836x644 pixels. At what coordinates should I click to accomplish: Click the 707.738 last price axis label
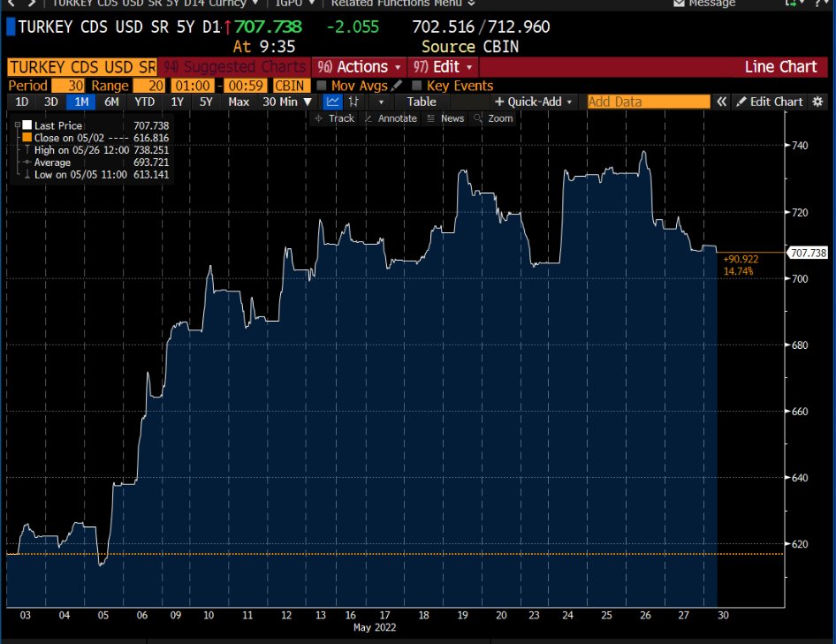(809, 253)
